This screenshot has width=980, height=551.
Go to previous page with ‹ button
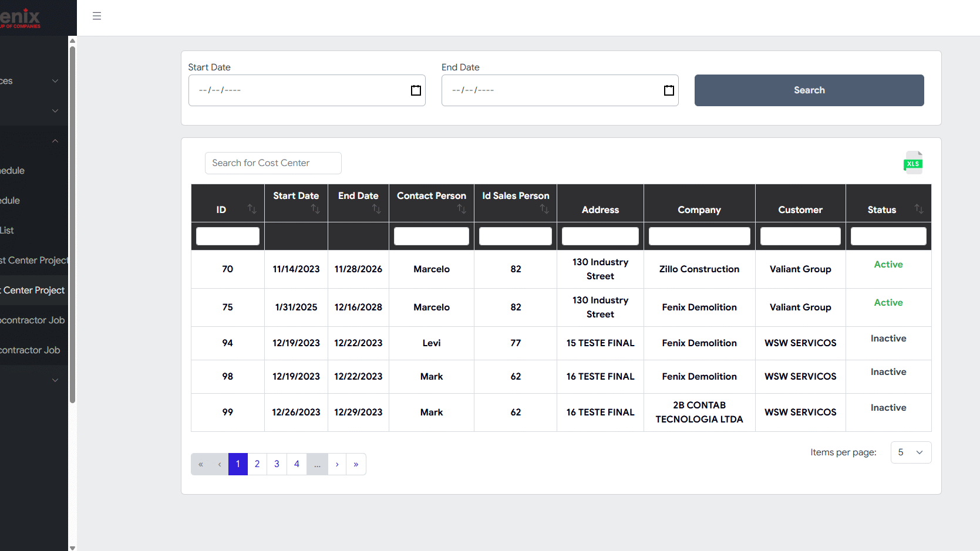tap(220, 464)
